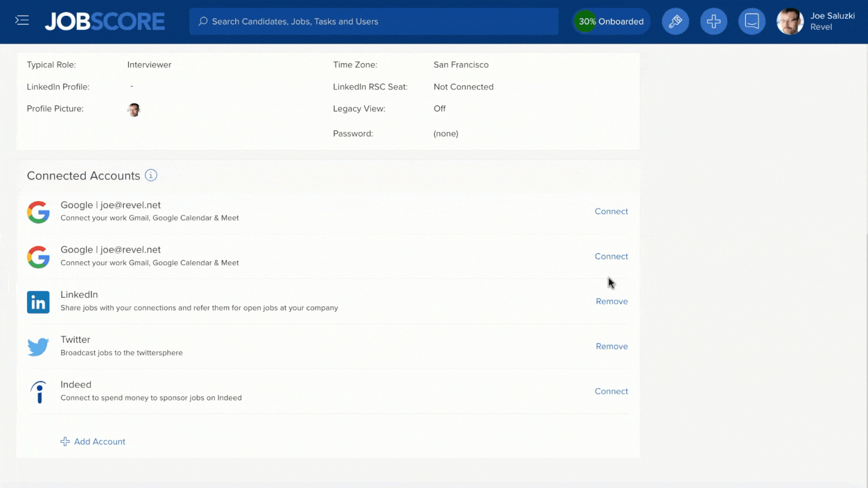Click the magnifier icon in the search bar
Viewport: 868px width, 488px height.
[x=203, y=21]
